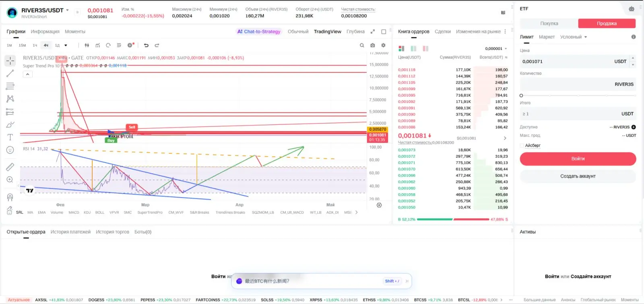
Task: Open the forecast and measurement tools
Action: (x=10, y=112)
